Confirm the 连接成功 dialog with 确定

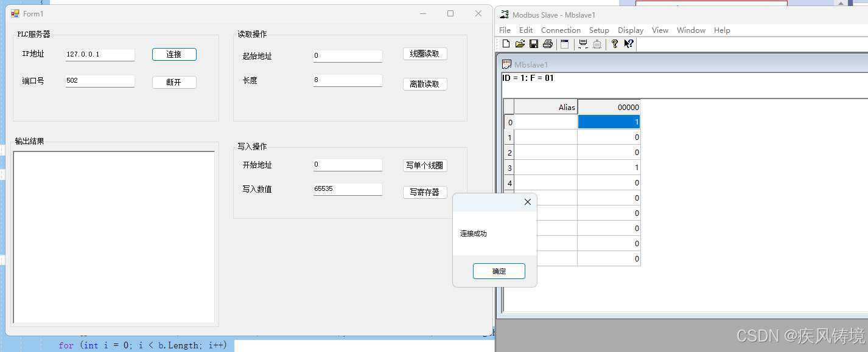(x=499, y=271)
